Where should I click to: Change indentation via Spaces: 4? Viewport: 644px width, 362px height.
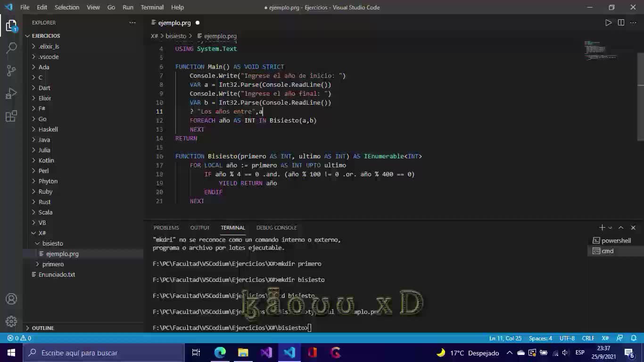(540, 338)
